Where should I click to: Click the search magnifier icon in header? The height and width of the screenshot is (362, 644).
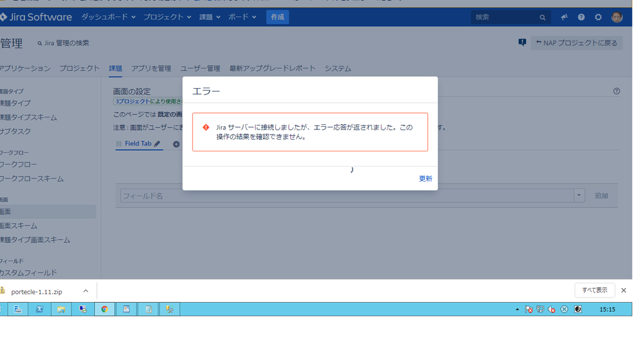click(x=543, y=17)
